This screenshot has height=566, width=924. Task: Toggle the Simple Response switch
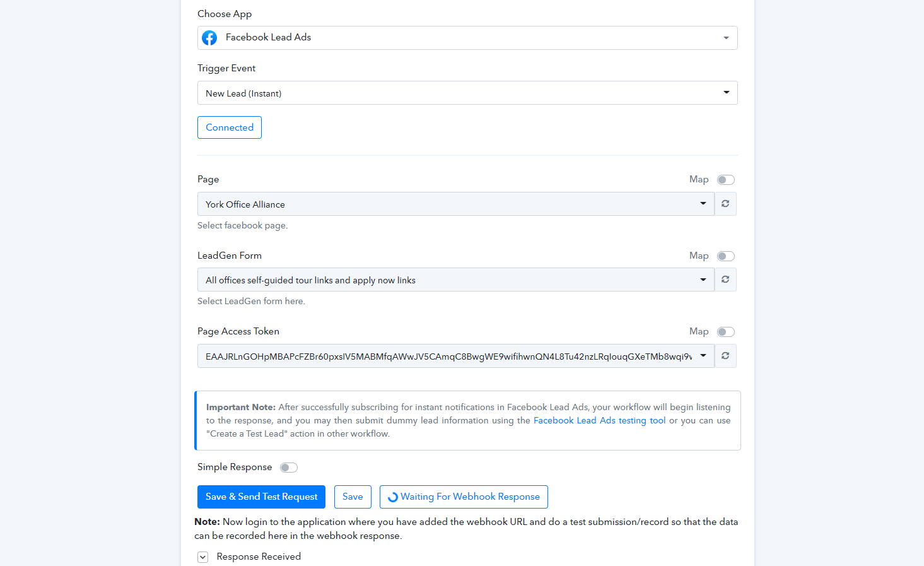pyautogui.click(x=289, y=468)
